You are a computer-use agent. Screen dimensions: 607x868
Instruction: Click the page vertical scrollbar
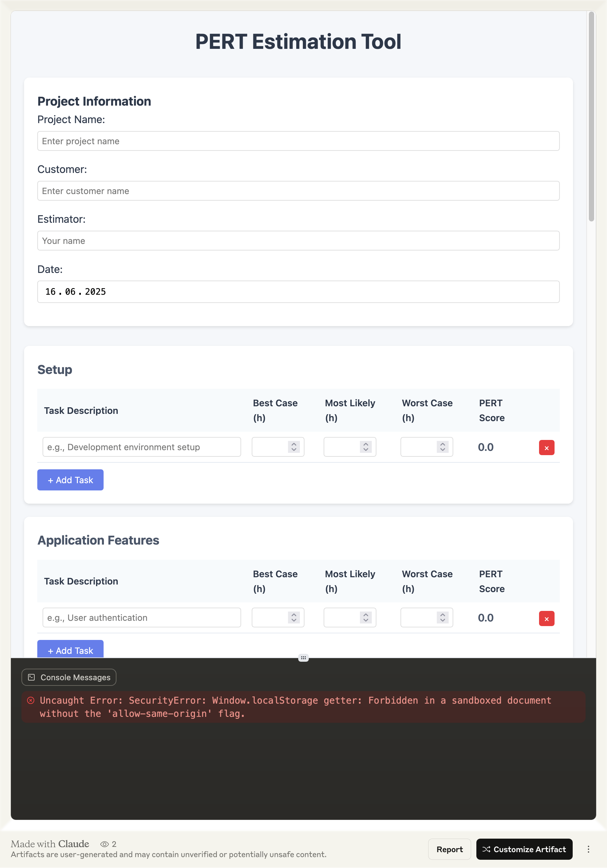591,117
